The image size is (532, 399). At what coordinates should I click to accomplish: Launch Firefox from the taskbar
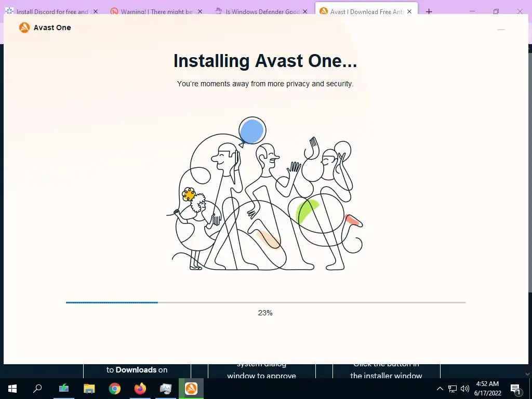click(140, 389)
